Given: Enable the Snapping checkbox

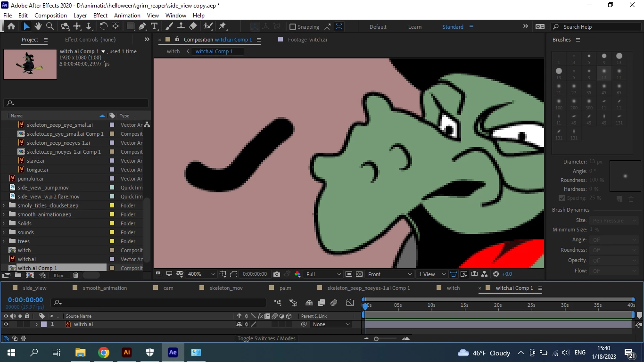Looking at the screenshot, I should click(x=293, y=27).
